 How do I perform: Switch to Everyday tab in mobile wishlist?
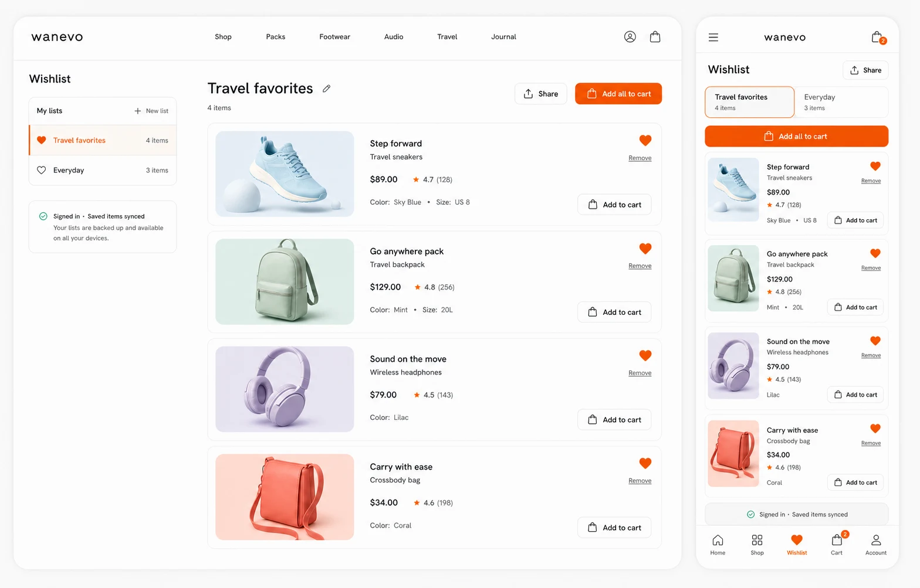pos(841,102)
